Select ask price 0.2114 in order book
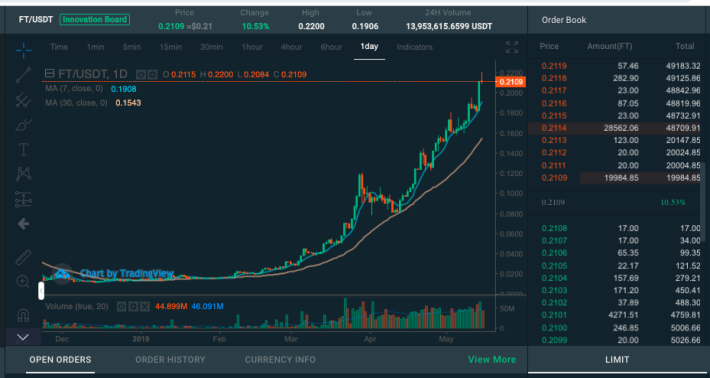The height and width of the screenshot is (378, 710). pos(554,128)
